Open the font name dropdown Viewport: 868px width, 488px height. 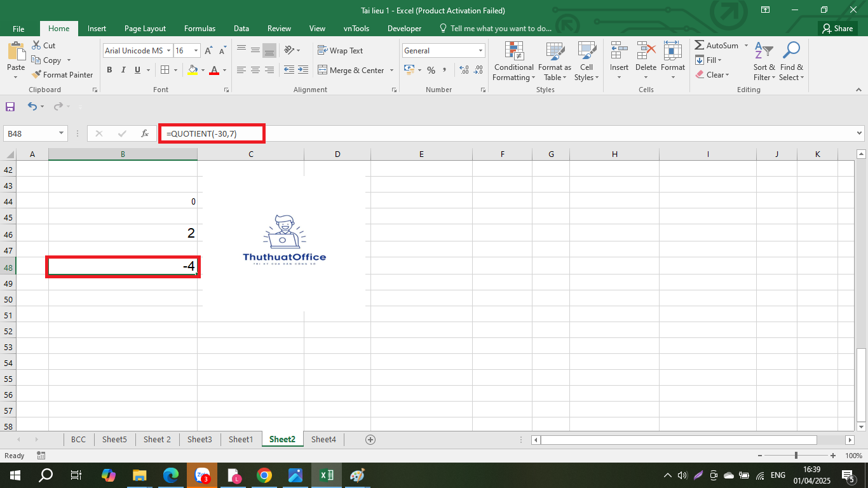168,51
